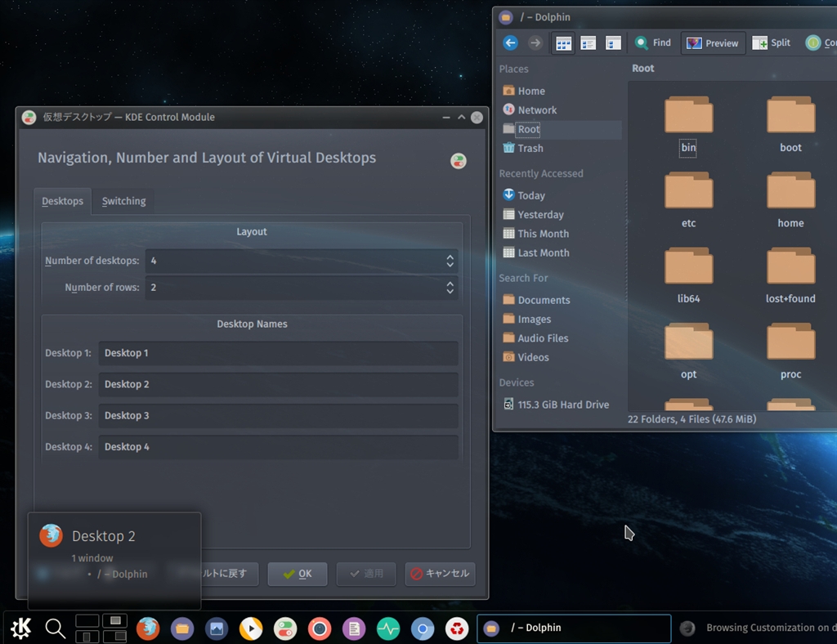Launch the media player taskbar icon
This screenshot has width=837, height=644.
251,629
